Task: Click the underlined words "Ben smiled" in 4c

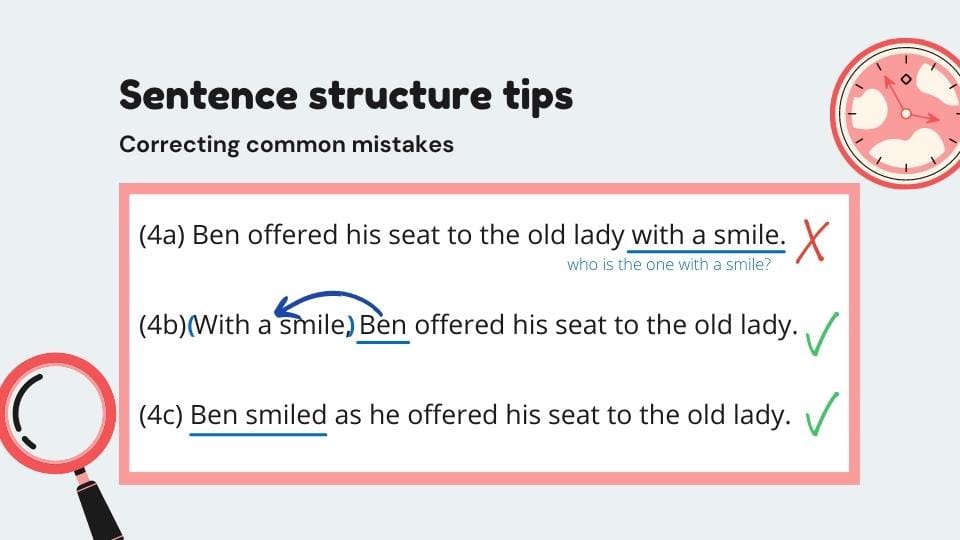Action: click(x=258, y=415)
